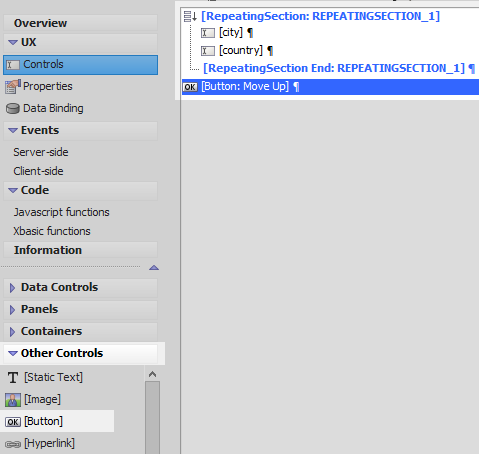Viewport: 479px width, 454px height.
Task: Click the city textbox control icon
Action: (208, 33)
